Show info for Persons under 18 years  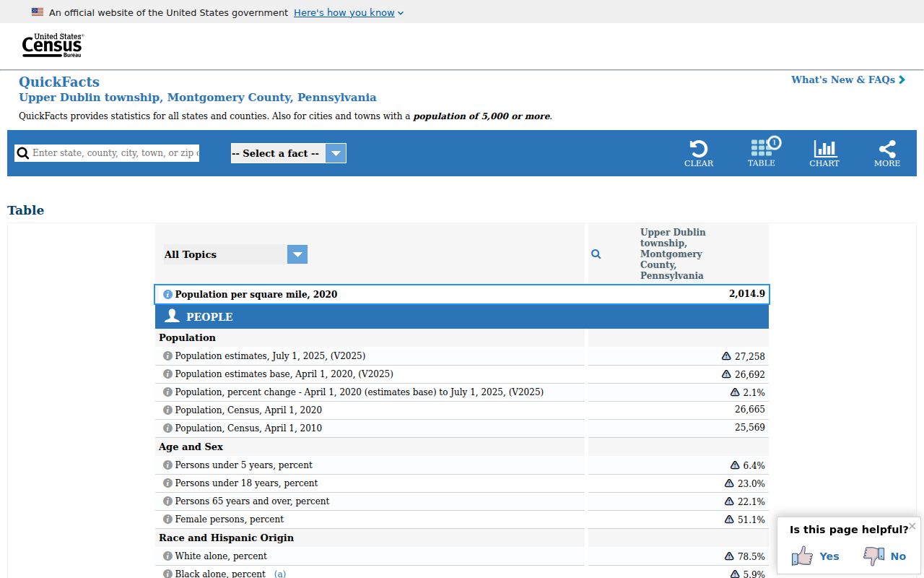tap(167, 483)
